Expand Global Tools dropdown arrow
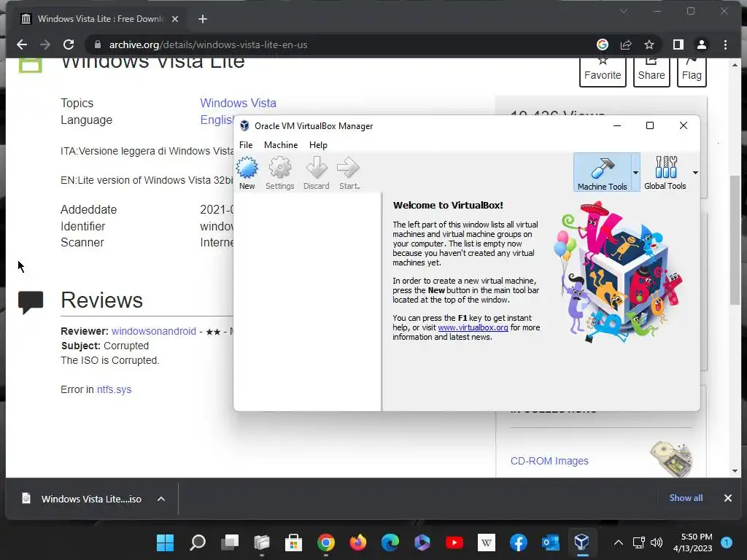The image size is (747, 560). coord(695,172)
